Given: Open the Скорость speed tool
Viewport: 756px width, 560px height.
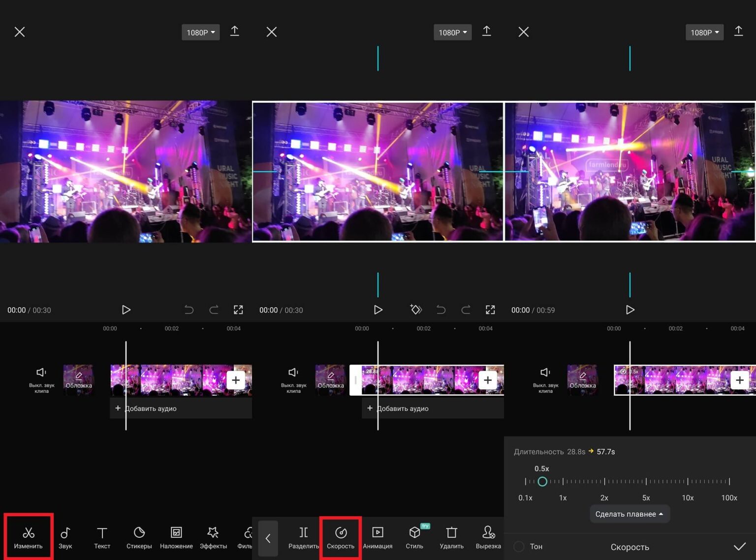Looking at the screenshot, I should click(x=341, y=536).
